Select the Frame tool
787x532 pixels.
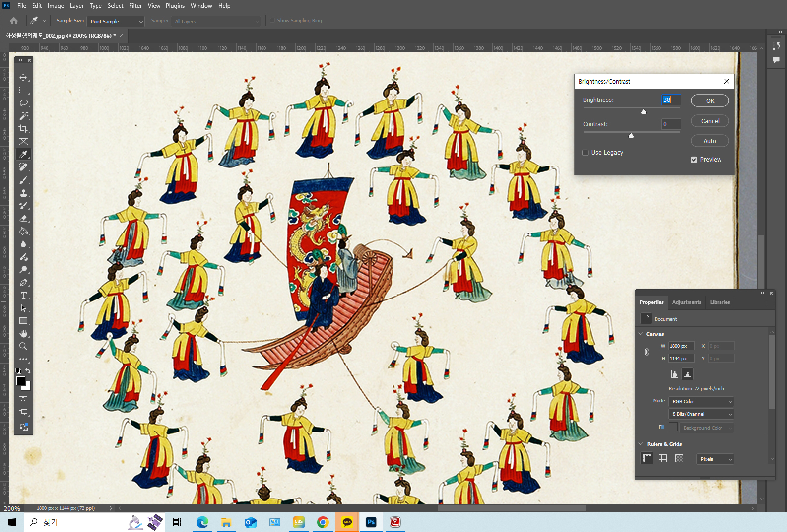[23, 141]
